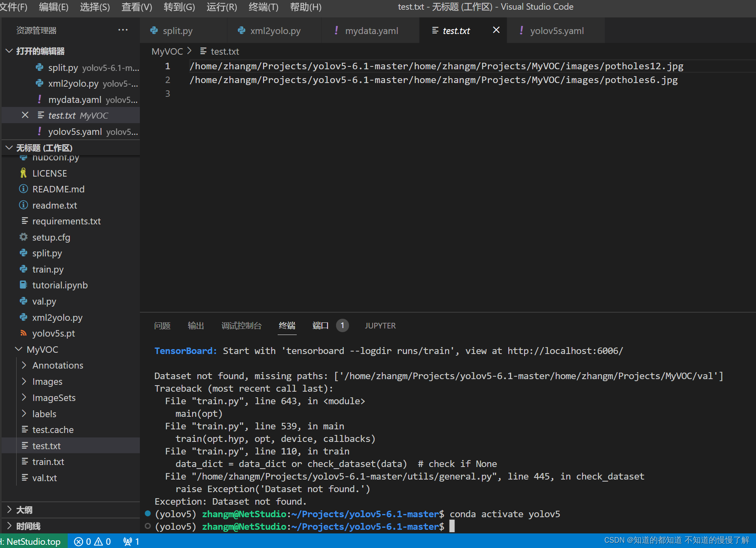Open split.py from open editors list
The height and width of the screenshot is (548, 756).
pyautogui.click(x=71, y=67)
